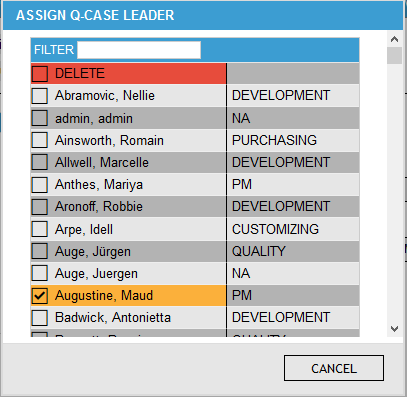Tick the checkbox for Abramovic, Nellie

coord(40,96)
